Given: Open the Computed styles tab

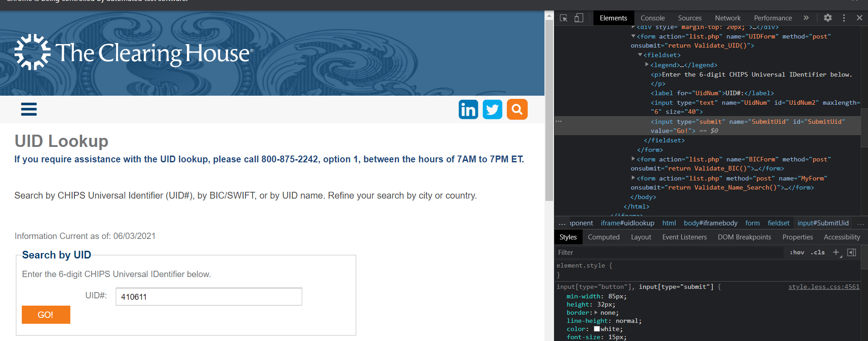Looking at the screenshot, I should coord(603,237).
